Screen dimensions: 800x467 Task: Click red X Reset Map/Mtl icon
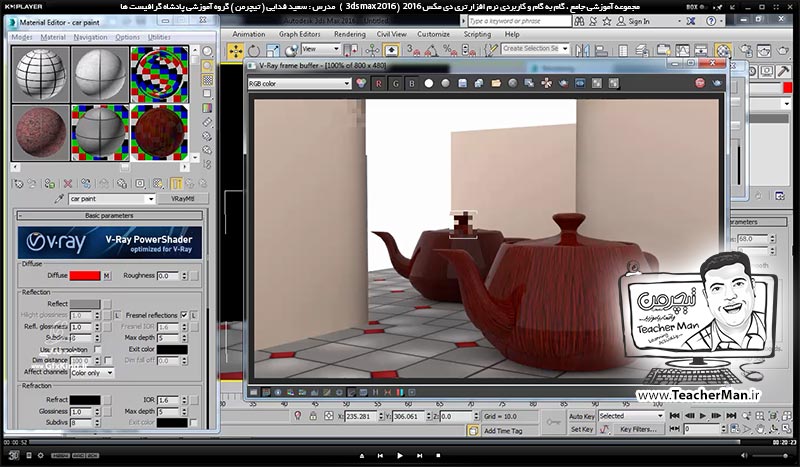[67, 183]
